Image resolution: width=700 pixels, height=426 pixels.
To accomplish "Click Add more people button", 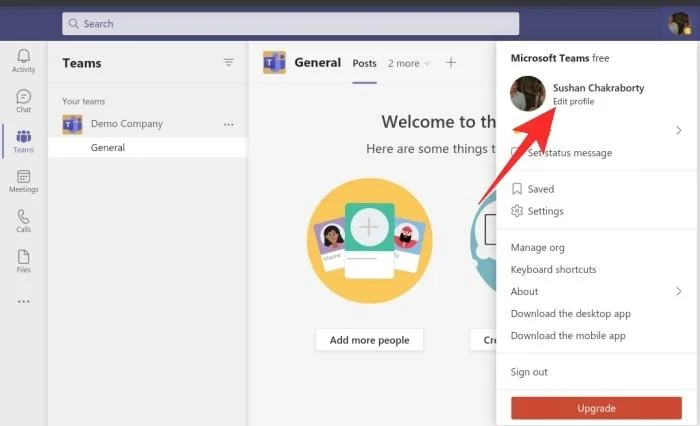I will pos(369,340).
